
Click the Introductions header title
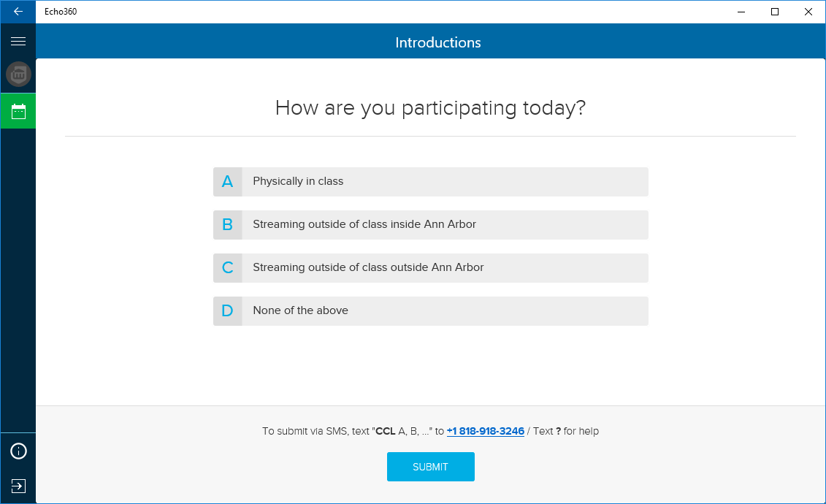(x=438, y=42)
